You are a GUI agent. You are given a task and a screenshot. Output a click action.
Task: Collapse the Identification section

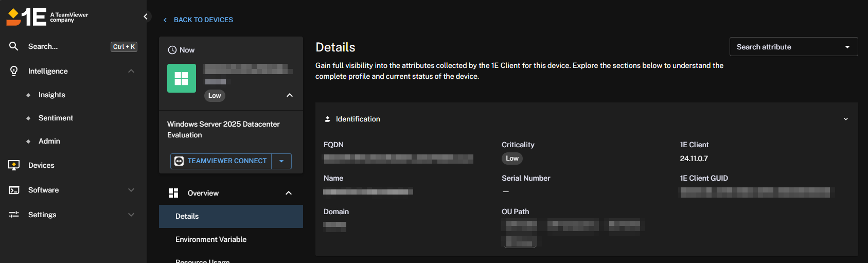[845, 119]
